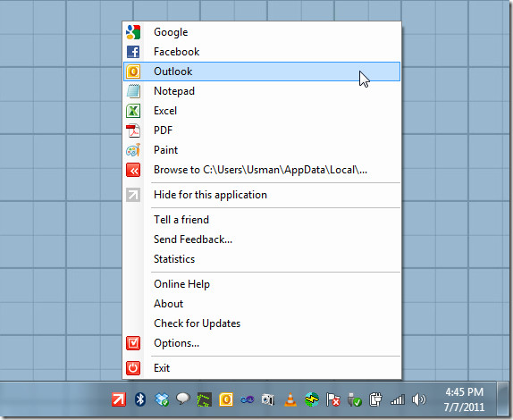Image resolution: width=513 pixels, height=420 pixels.
Task: Click the Outlook tray icon
Action: [226, 399]
